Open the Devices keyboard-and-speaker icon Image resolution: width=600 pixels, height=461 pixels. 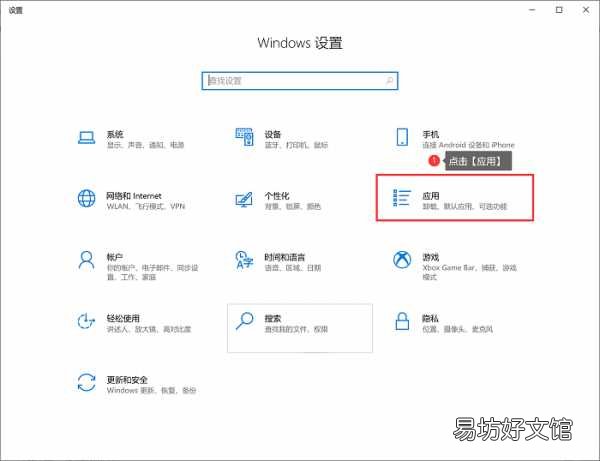pyautogui.click(x=244, y=137)
